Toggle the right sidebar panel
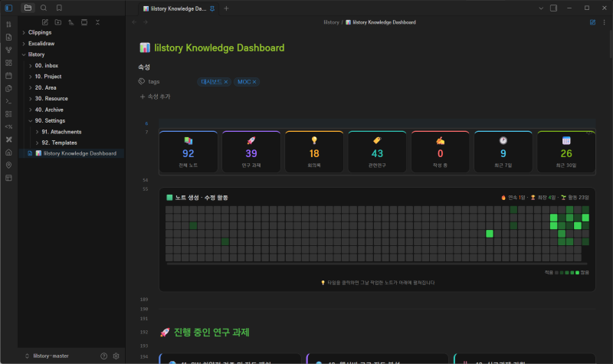 point(553,8)
